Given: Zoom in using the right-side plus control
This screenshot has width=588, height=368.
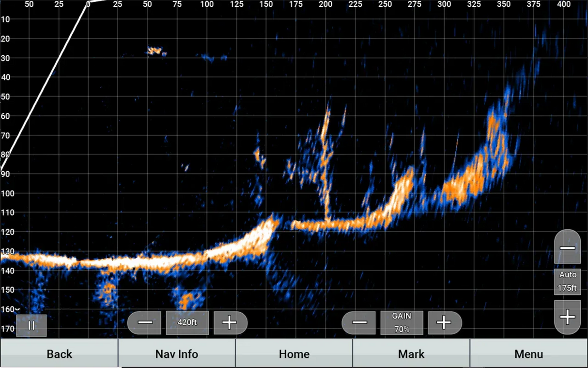Looking at the screenshot, I should pos(567,317).
